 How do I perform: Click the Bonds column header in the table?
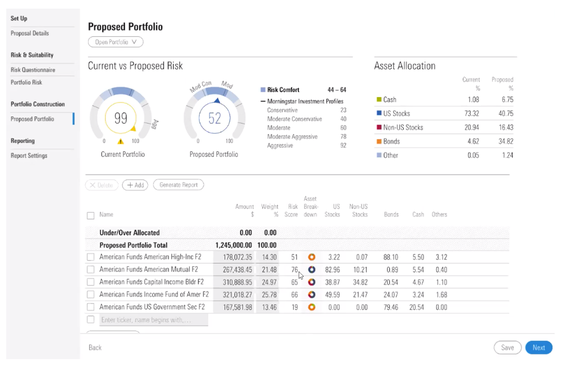coord(391,214)
